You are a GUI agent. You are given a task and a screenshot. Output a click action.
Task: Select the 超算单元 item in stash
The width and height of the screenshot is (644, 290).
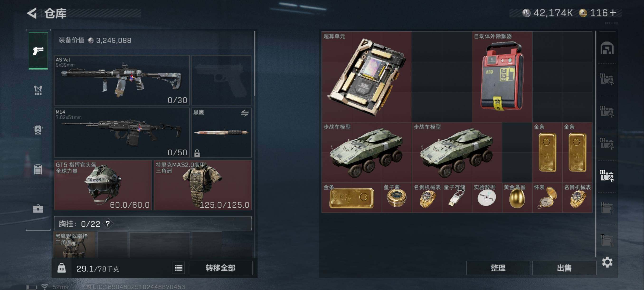click(367, 77)
